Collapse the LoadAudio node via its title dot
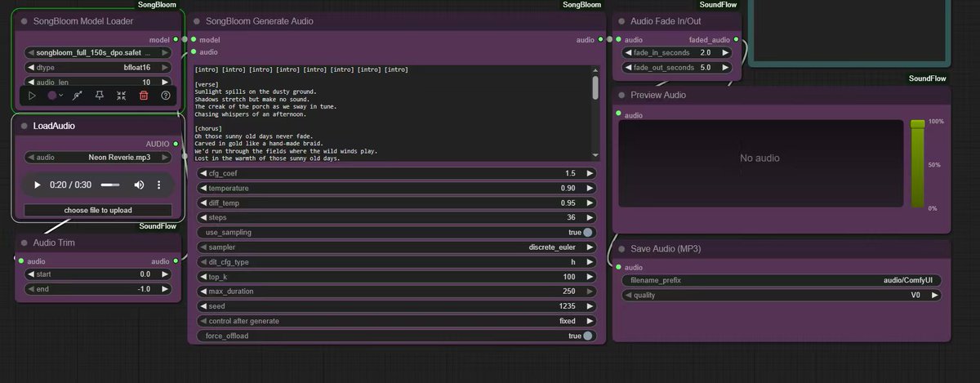 click(x=24, y=127)
